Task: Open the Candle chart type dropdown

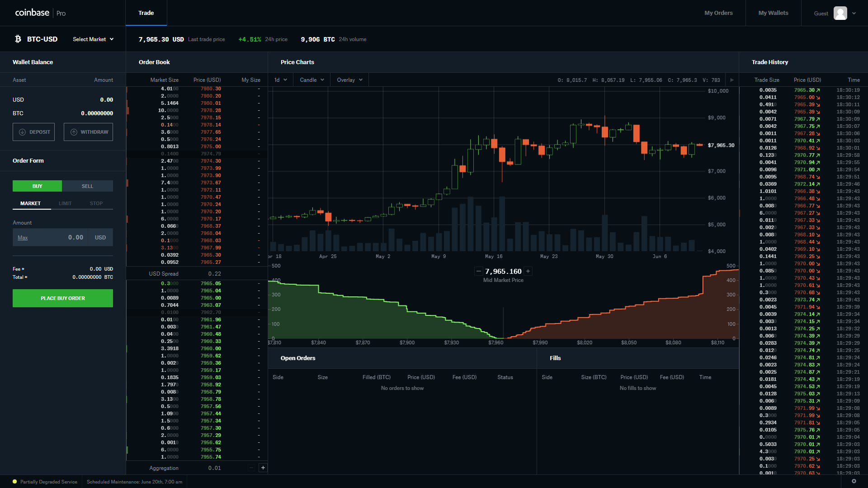Action: 312,80
